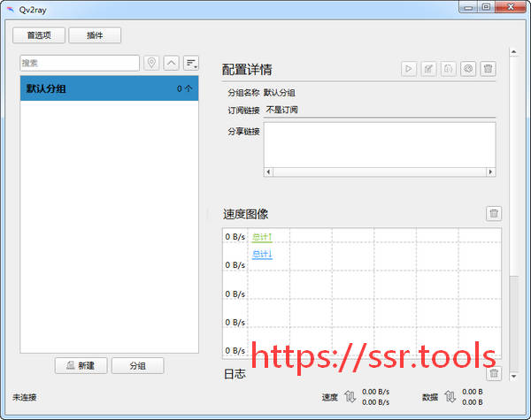This screenshot has width=531, height=420.
Task: Click the right panel's vertical scrollbar down arrow
Action: point(514,376)
